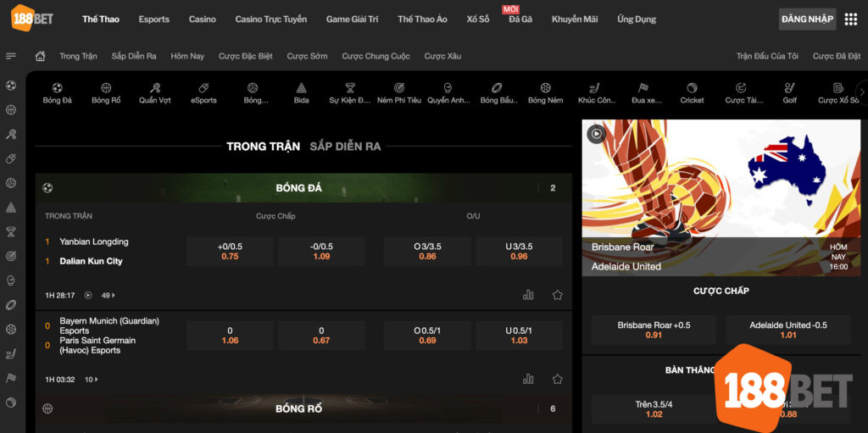
Task: Open Cược Đã Đặt link
Action: click(837, 56)
